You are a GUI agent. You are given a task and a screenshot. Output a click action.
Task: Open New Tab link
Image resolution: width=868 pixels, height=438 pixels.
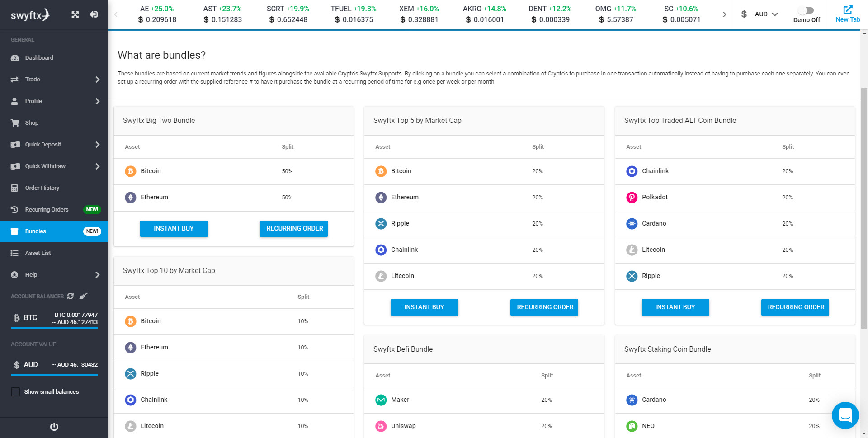pyautogui.click(x=848, y=14)
